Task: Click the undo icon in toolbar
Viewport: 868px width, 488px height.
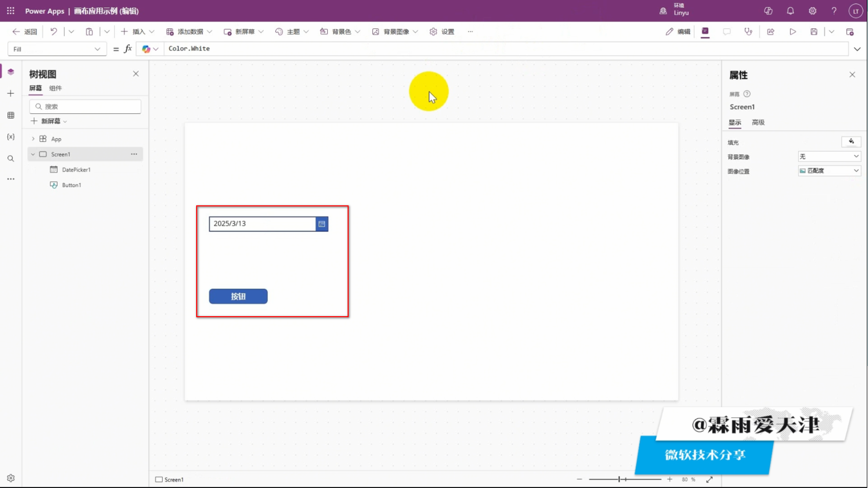Action: point(54,32)
